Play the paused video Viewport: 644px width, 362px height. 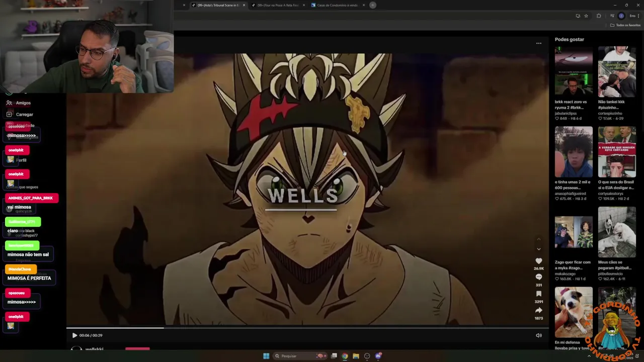click(x=74, y=335)
